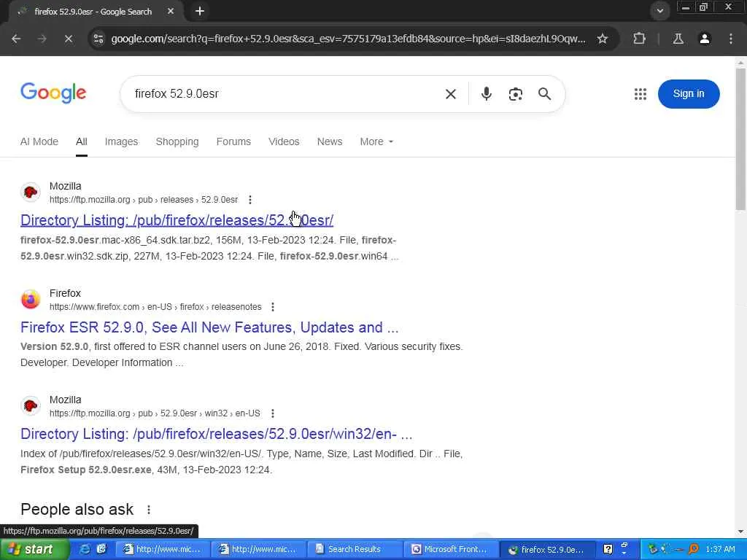Submit search with the magnifier icon

pos(544,94)
